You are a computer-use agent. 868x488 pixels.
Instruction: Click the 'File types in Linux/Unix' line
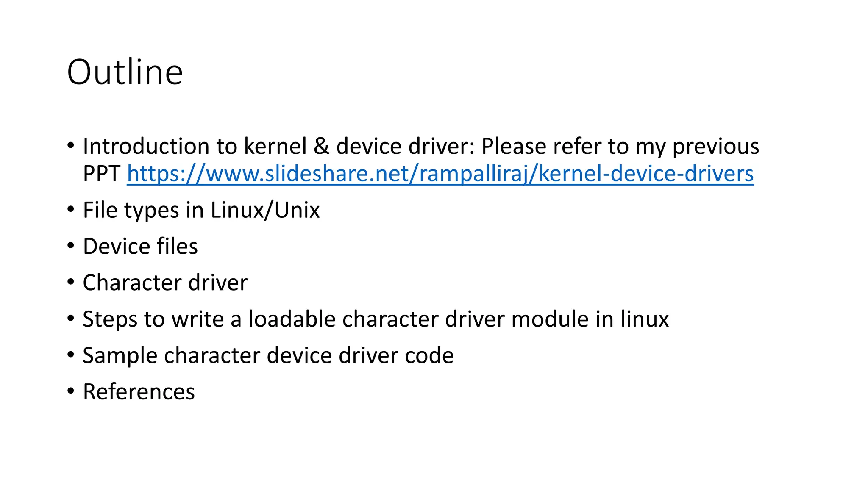(x=201, y=210)
